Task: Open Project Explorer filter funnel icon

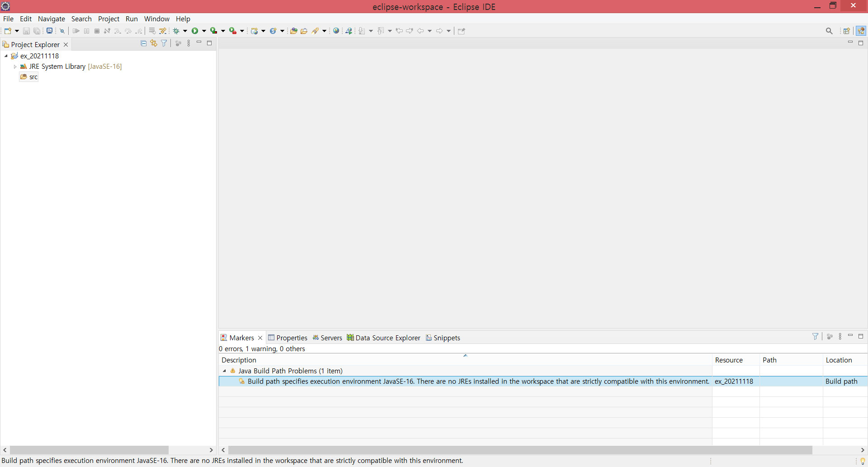Action: [x=164, y=43]
